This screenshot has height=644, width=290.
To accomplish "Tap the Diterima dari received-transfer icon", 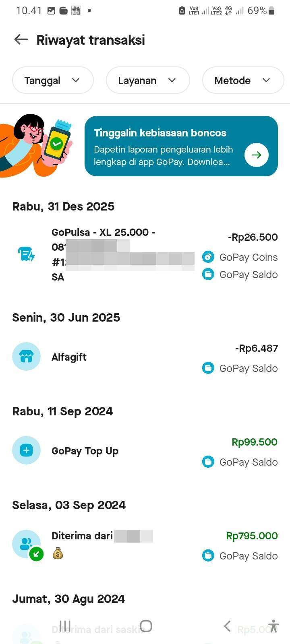I will click(27, 544).
